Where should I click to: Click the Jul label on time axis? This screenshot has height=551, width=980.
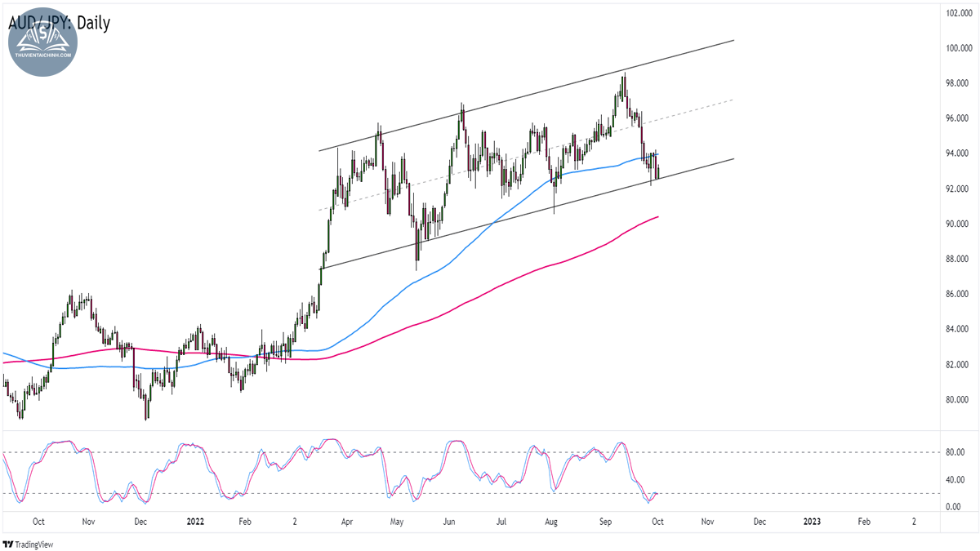(501, 521)
